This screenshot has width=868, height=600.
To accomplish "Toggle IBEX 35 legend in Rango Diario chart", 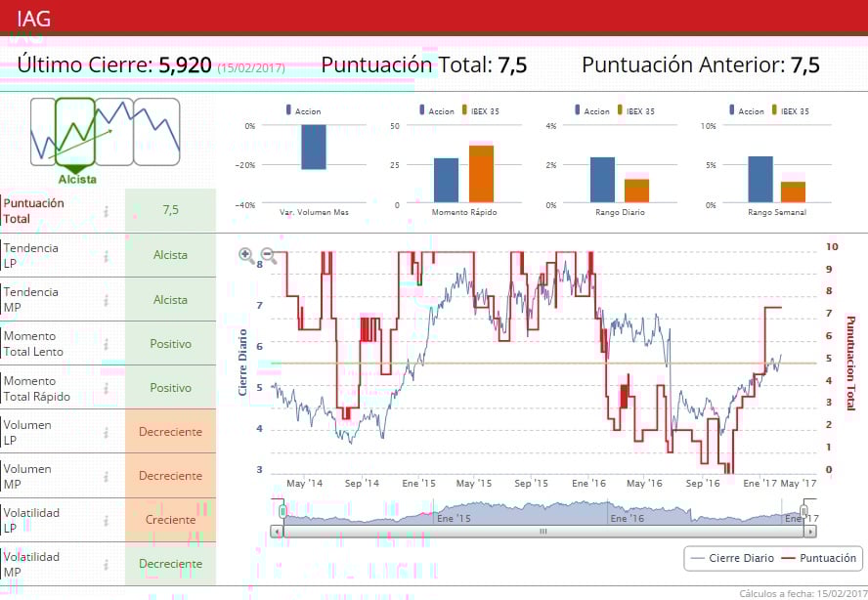I will 636,110.
